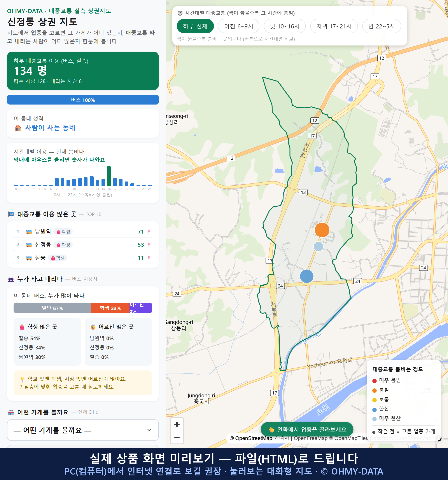Click the red 매우 붐빔 legend dot

click(374, 381)
